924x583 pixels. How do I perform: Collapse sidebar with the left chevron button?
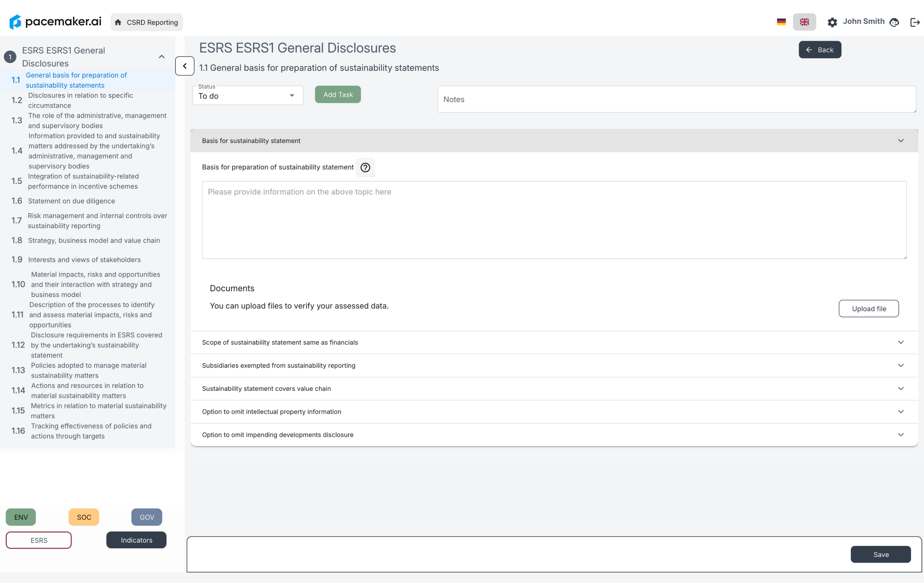tap(185, 66)
